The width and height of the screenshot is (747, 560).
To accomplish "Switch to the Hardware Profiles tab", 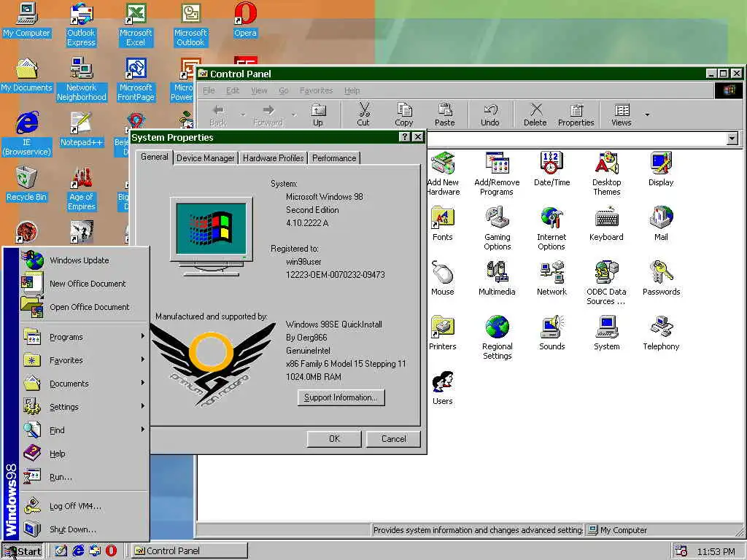I will click(x=273, y=158).
